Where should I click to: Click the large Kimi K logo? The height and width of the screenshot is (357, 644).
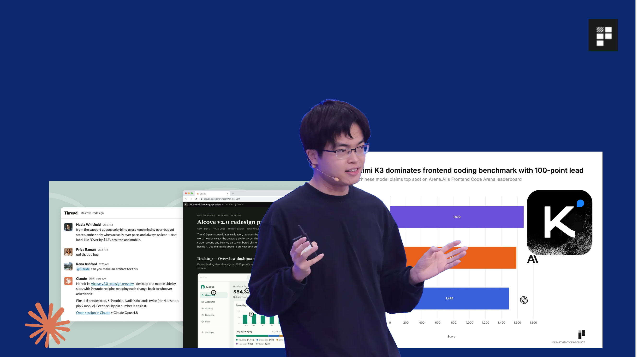coord(559,222)
